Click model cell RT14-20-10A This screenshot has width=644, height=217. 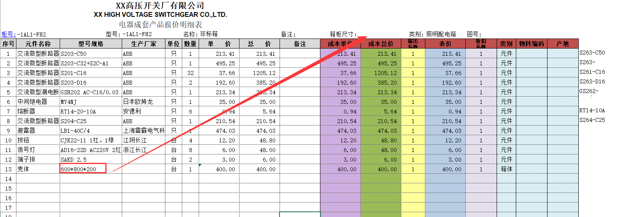point(91,112)
